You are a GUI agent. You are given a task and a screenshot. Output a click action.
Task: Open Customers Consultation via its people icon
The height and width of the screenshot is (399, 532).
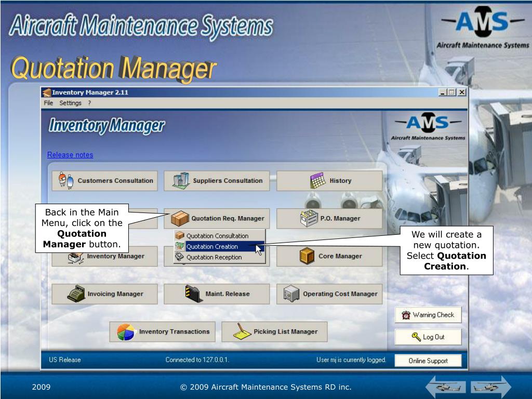click(66, 180)
